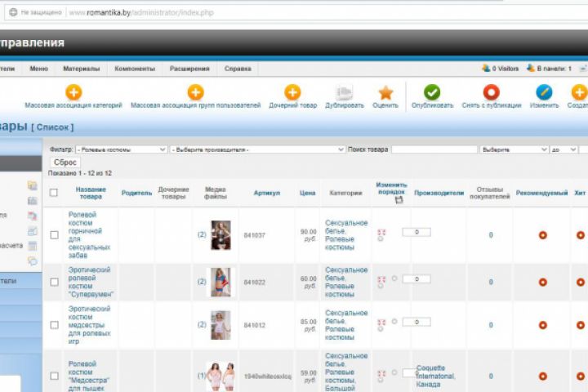Click the Оценить star icon
Viewport: 588px width, 392px height.
(385, 92)
